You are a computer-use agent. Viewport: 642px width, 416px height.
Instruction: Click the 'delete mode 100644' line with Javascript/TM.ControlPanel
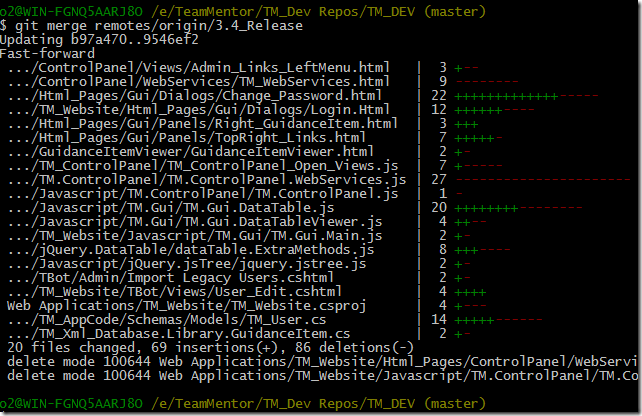tap(322, 376)
